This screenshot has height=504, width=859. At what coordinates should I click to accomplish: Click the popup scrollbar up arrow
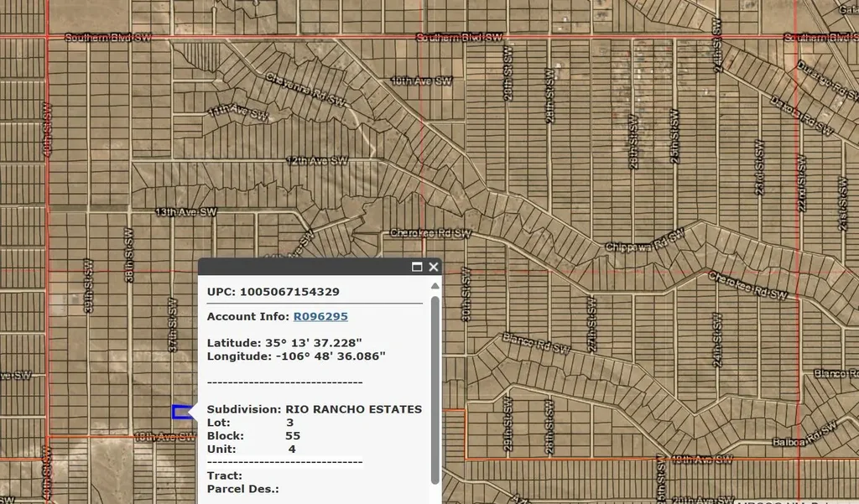[435, 286]
